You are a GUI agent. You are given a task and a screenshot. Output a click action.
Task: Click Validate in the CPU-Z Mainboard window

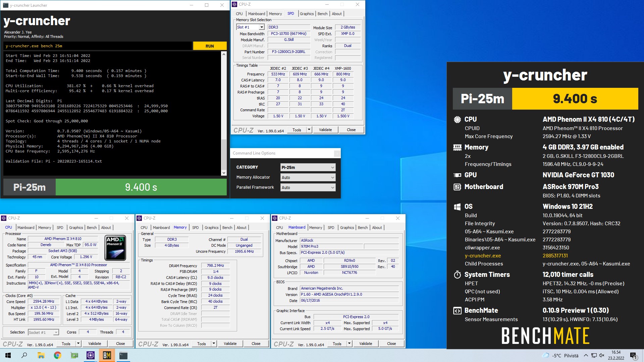coord(366,344)
